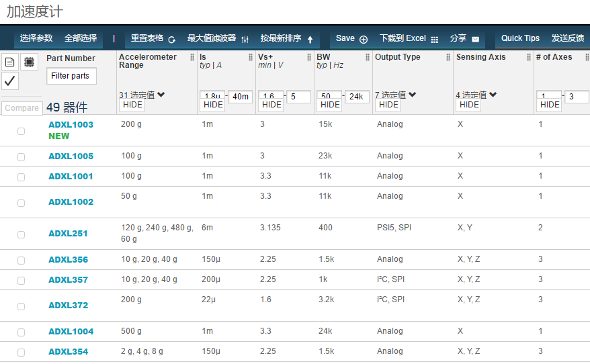The image size is (590, 364).
Task: Open the ADXL1005 part link
Action: coord(71,156)
